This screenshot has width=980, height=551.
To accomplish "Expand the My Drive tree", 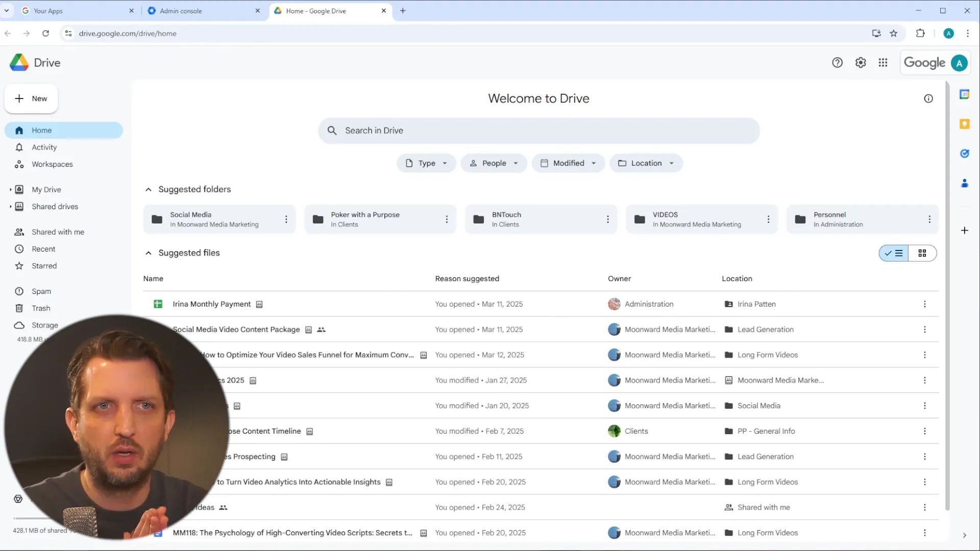I will point(10,190).
